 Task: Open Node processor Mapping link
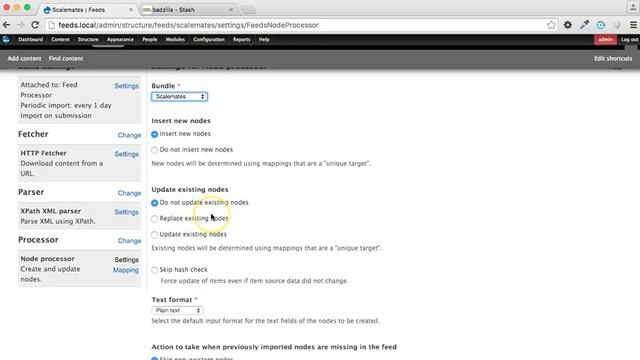[126, 270]
